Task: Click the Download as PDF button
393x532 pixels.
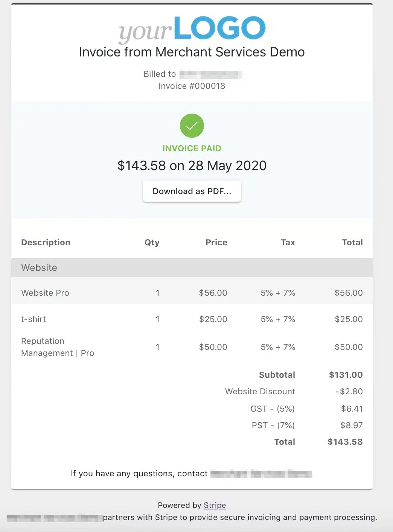Action: tap(192, 191)
